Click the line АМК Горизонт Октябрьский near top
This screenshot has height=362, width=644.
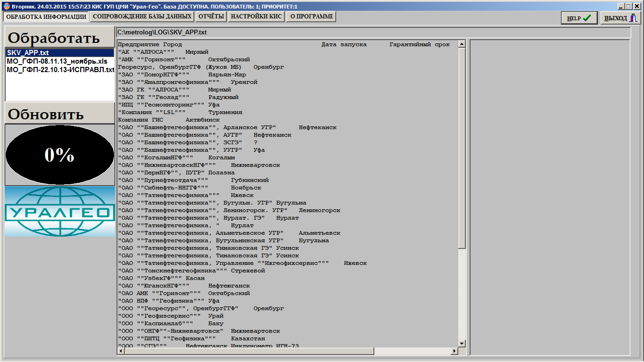[183, 59]
